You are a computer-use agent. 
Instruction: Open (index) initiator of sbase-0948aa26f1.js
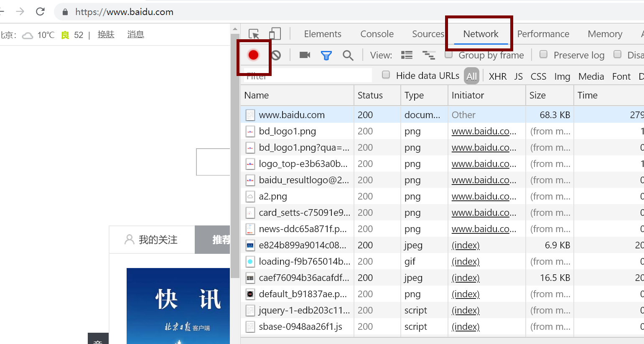pos(466,327)
